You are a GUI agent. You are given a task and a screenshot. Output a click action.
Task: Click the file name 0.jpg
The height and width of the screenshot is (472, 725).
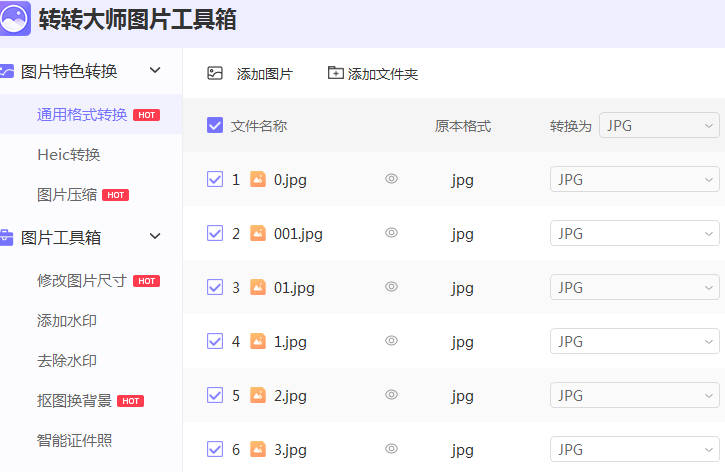point(290,179)
